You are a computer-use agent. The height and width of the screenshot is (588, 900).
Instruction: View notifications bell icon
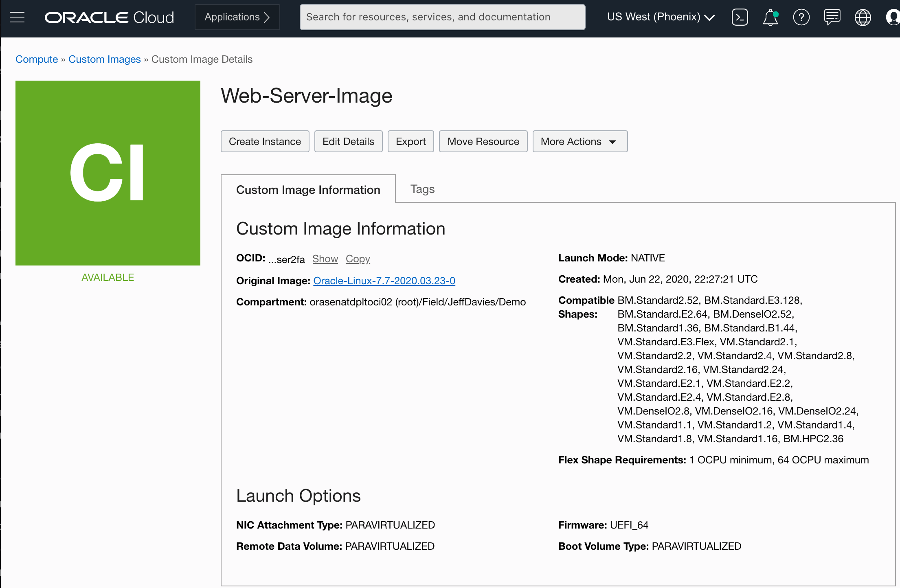click(770, 16)
